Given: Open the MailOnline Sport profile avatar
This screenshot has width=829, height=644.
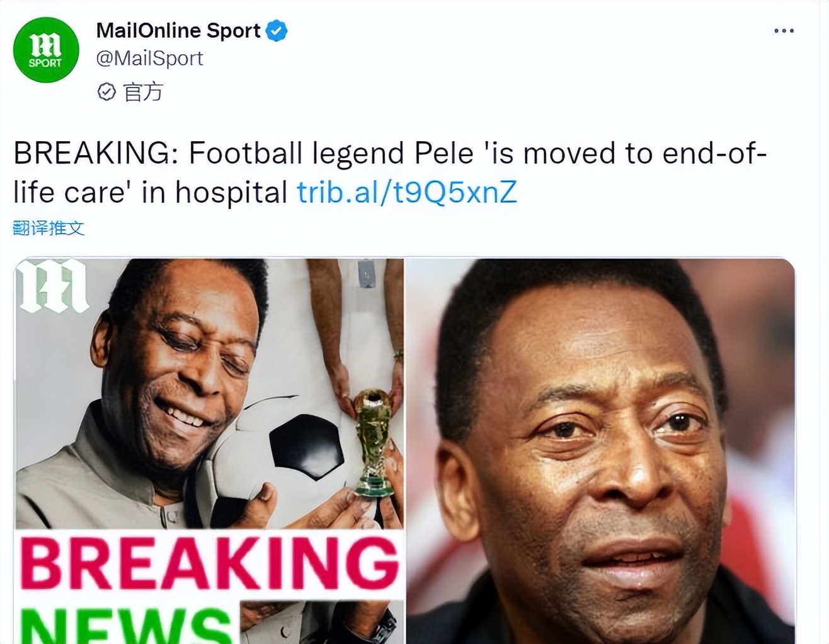Looking at the screenshot, I should click(46, 50).
